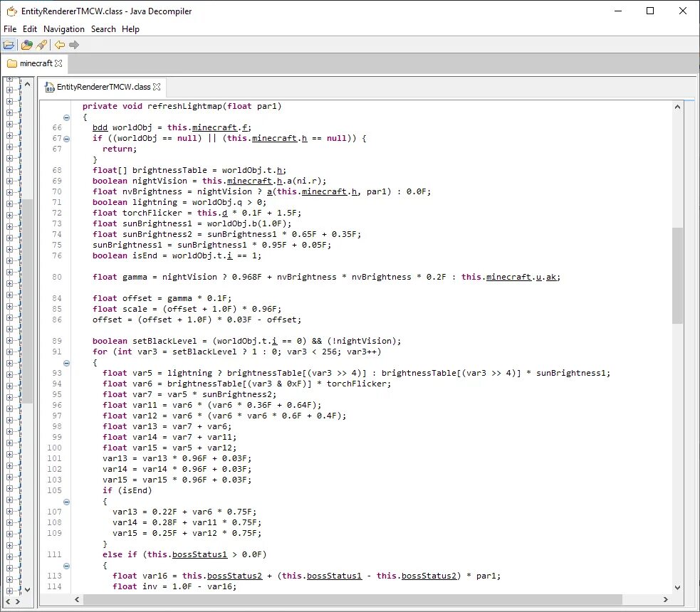Click line number 105 in the gutter
This screenshot has width=700, height=612.
(x=54, y=491)
